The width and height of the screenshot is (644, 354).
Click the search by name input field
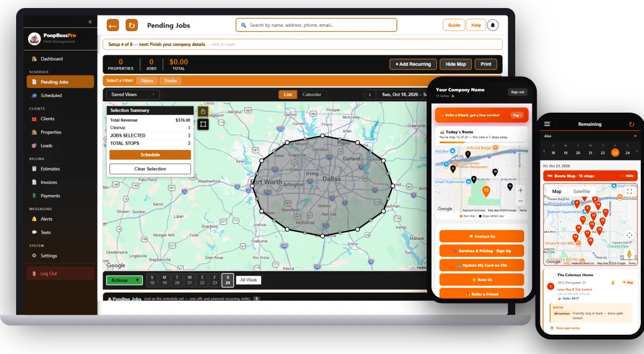click(317, 25)
